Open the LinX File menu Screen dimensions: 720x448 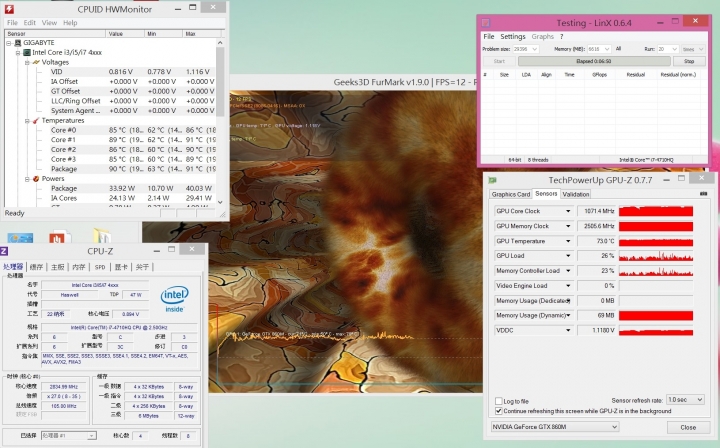(489, 36)
